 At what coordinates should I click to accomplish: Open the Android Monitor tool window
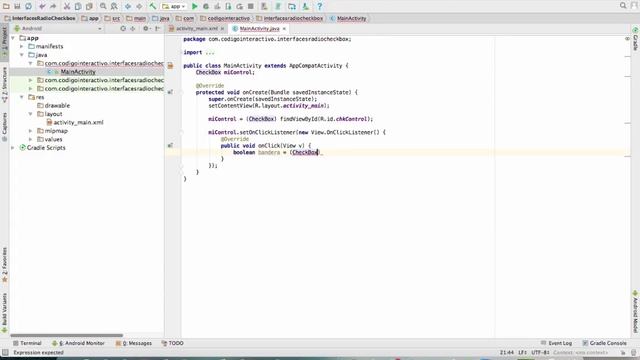tap(78, 343)
